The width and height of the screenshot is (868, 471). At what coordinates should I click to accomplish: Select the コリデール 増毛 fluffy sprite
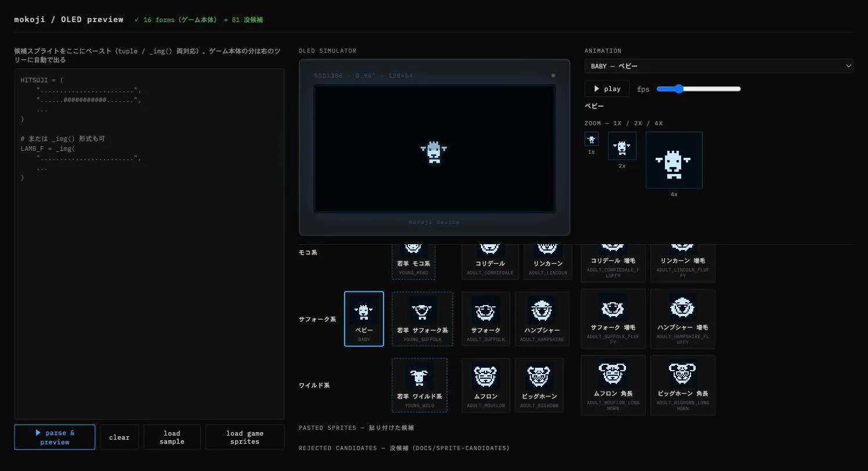613,263
